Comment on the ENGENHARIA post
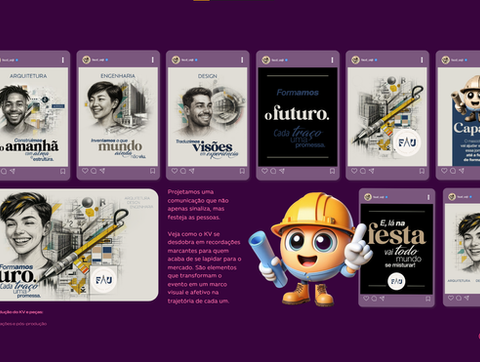 [x=94, y=171]
